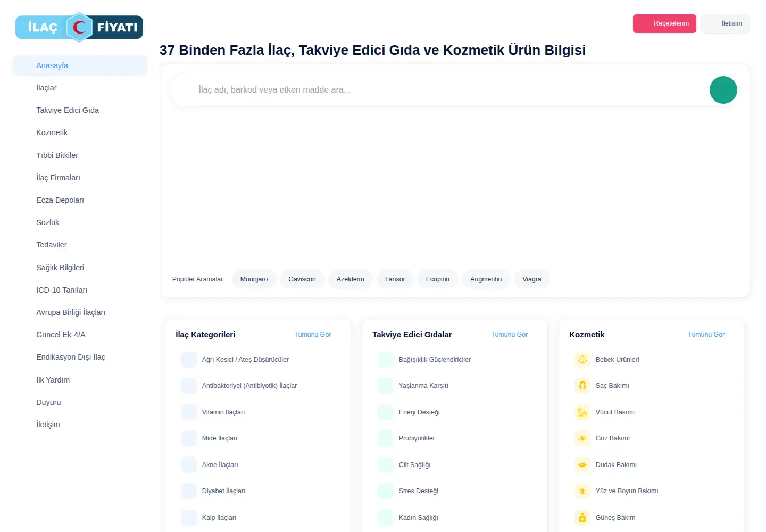Viewport: 766px width, 532px height.
Task: Click Tümünü Gör for Takviye Edici Gıdalar
Action: (510, 335)
